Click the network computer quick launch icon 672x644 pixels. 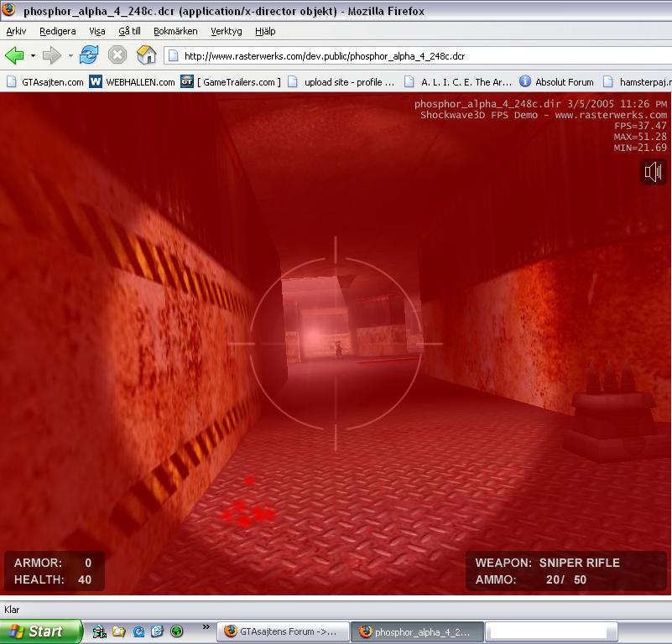pos(100,631)
